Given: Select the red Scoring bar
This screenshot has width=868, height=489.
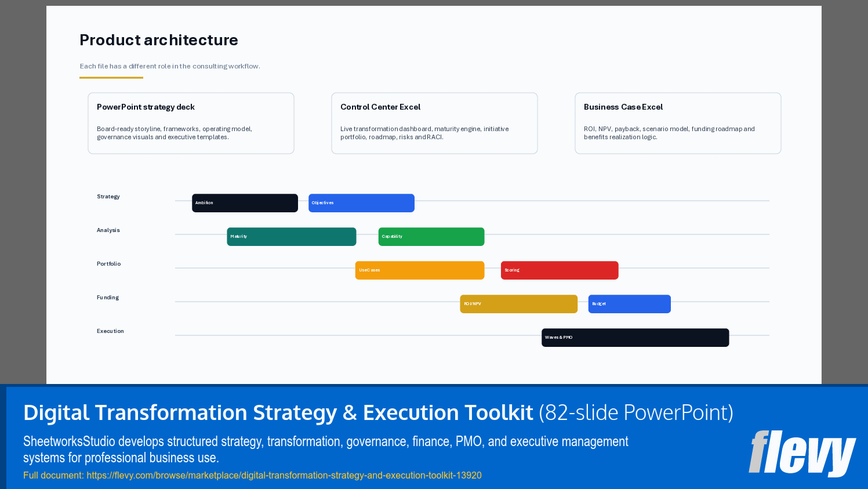Looking at the screenshot, I should click(560, 270).
